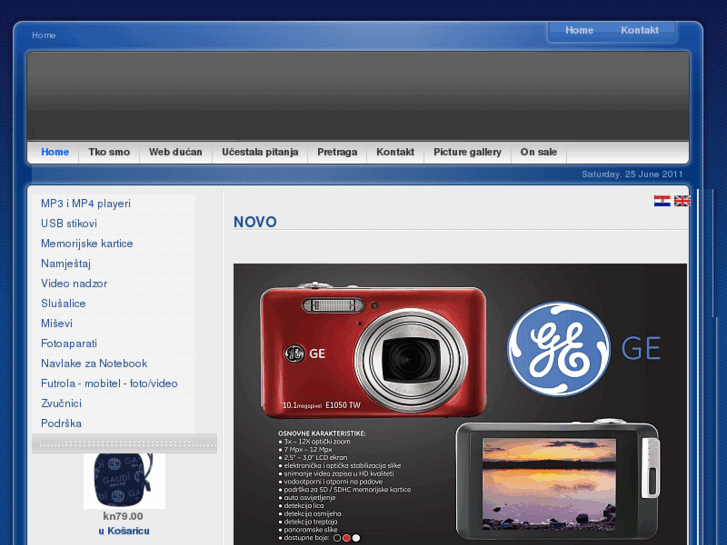Screen dimensions: 727x545
Task: Open the Home tab in main navigation
Action: [x=55, y=152]
